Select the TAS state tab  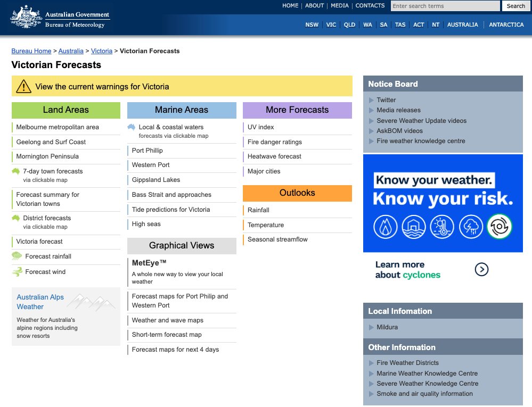[400, 24]
